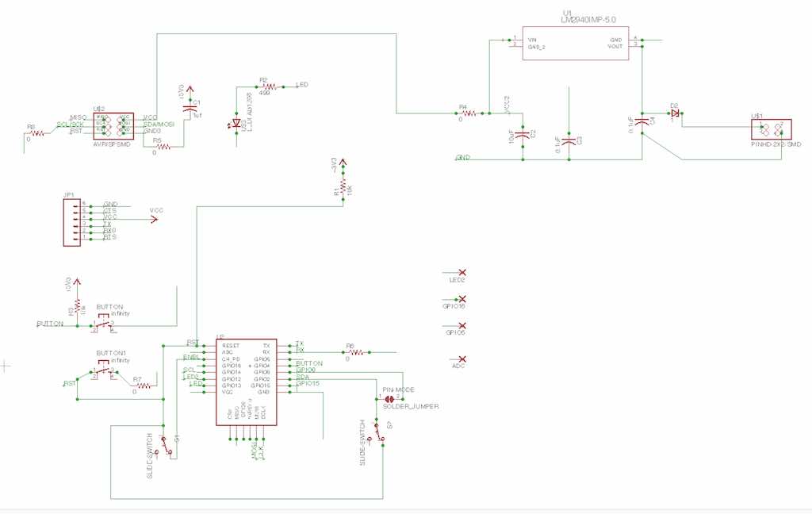Viewport: 812px width, 514px height.
Task: Click the LM2940IMP-5.0 part name text
Action: click(588, 20)
